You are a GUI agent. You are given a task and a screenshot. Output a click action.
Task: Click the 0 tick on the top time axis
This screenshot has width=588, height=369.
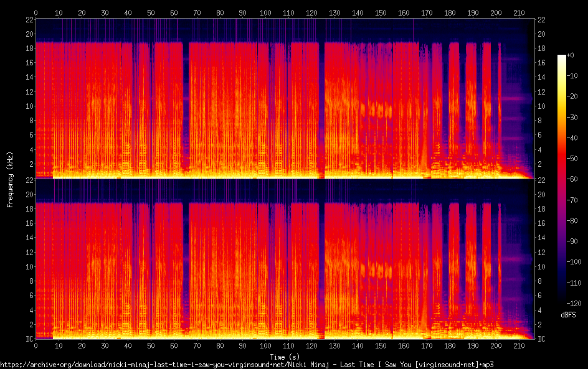tap(36, 12)
